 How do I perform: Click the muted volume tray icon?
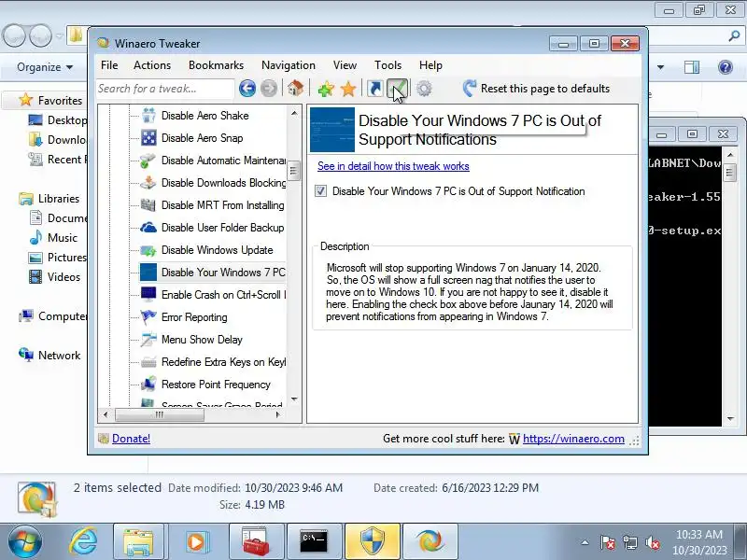pyautogui.click(x=652, y=542)
